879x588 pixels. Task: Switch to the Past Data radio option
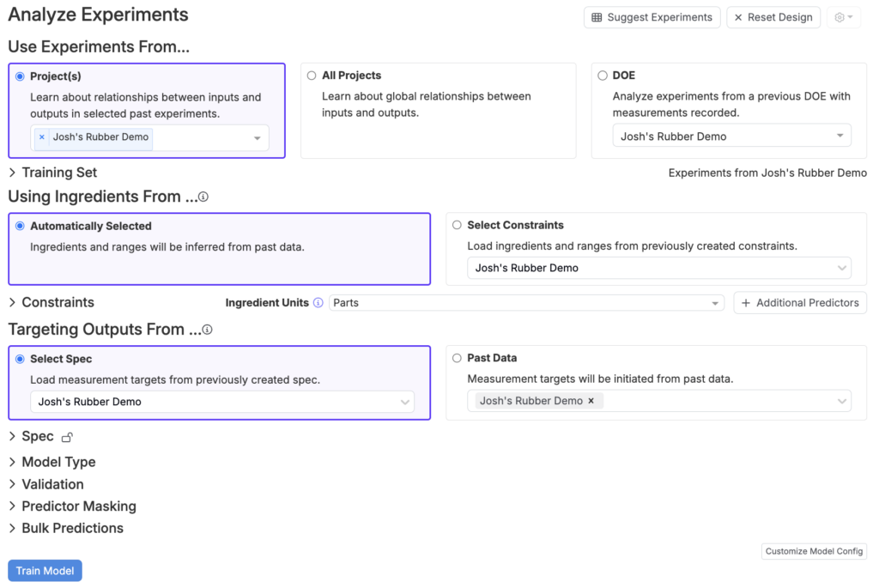click(457, 358)
